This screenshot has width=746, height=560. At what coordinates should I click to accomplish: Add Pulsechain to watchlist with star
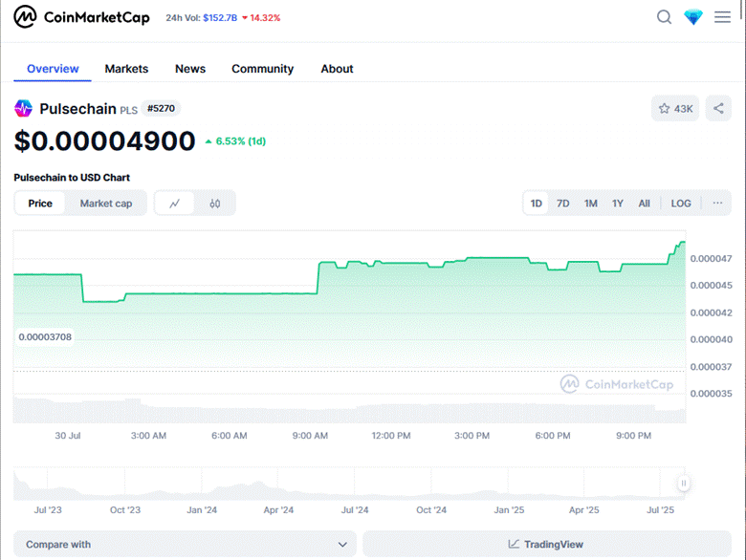click(x=675, y=108)
